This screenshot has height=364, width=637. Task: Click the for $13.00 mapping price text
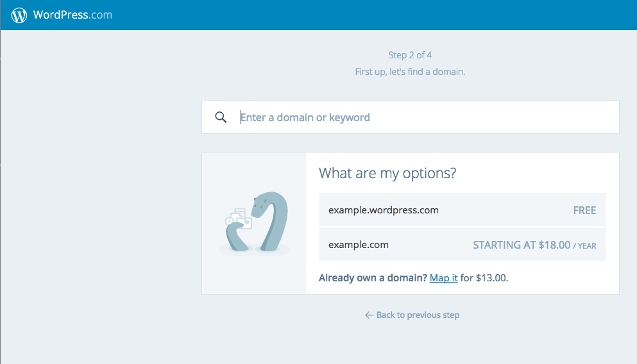[484, 278]
